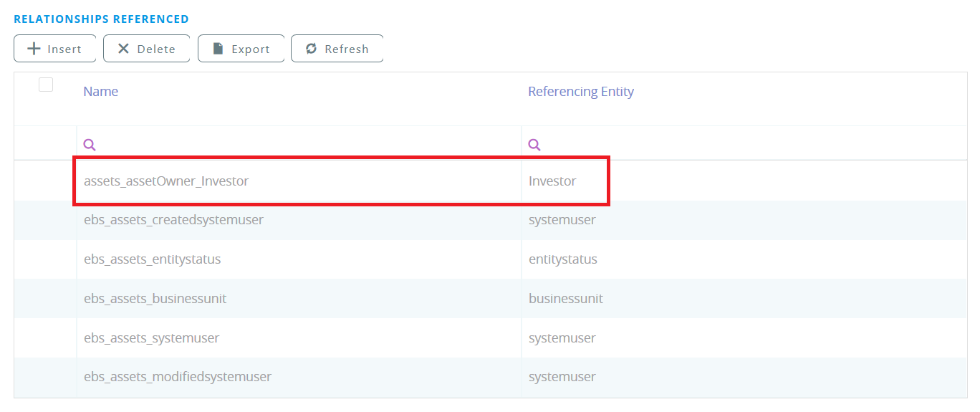Click the Name column search magnifier icon
The width and height of the screenshot is (980, 412).
[90, 144]
